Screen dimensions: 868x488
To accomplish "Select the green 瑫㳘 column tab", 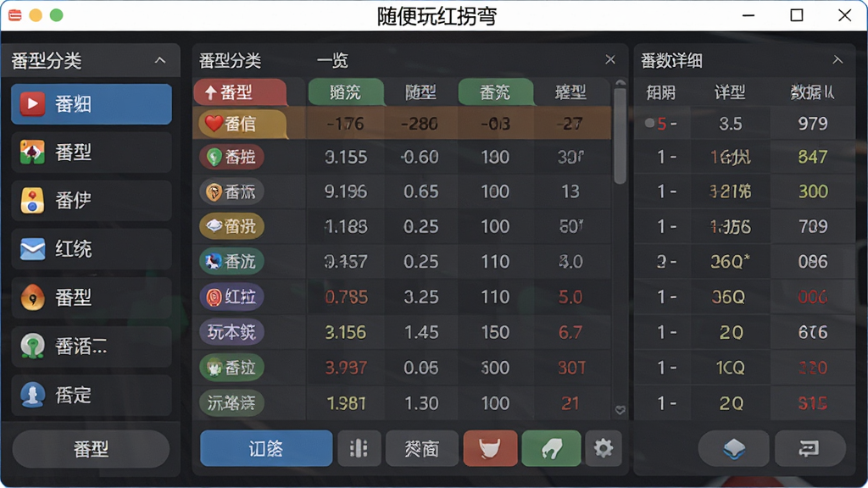I will tap(346, 91).
